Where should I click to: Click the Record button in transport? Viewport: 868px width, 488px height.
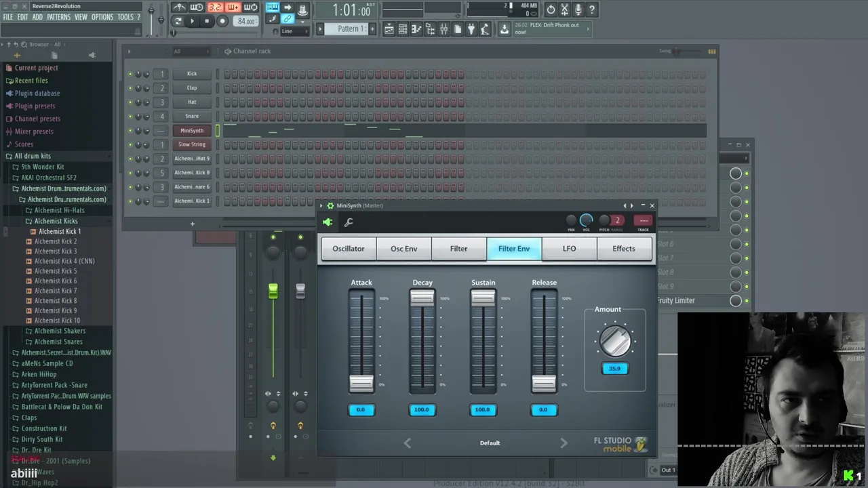pos(222,21)
